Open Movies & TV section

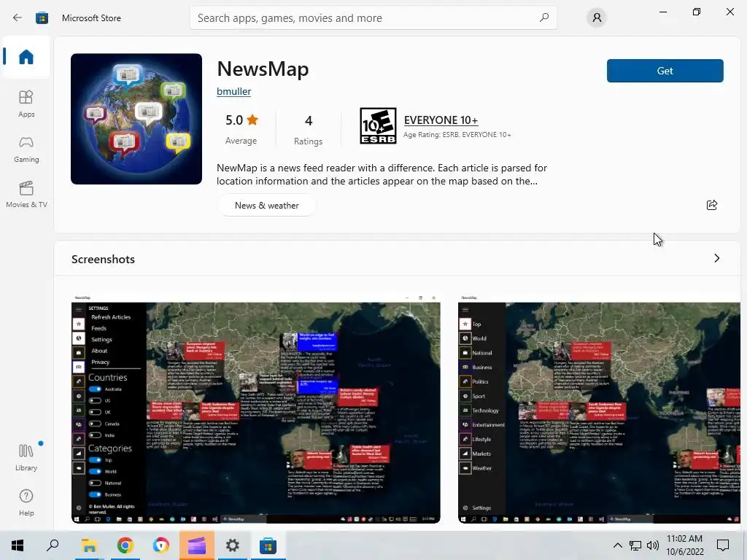point(26,195)
